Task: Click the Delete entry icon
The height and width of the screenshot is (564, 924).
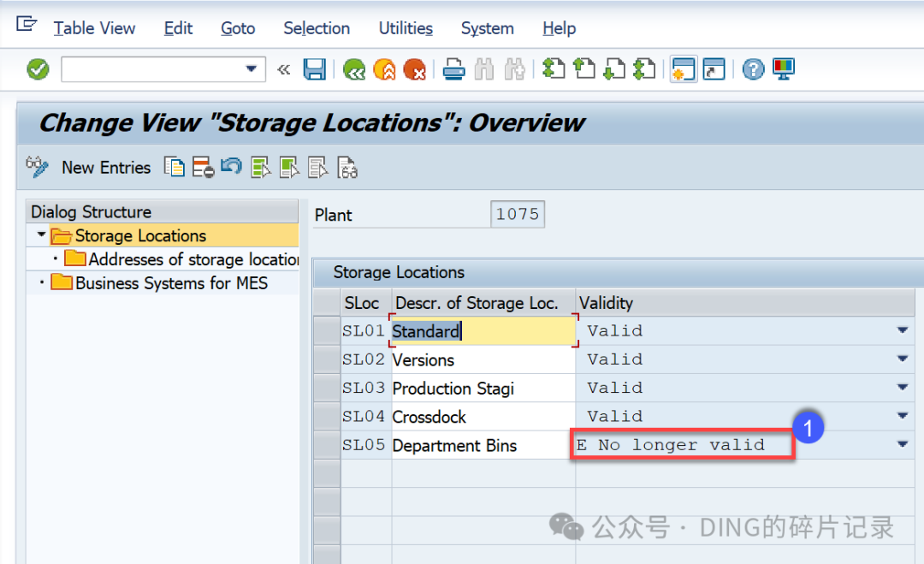Action: (x=204, y=168)
